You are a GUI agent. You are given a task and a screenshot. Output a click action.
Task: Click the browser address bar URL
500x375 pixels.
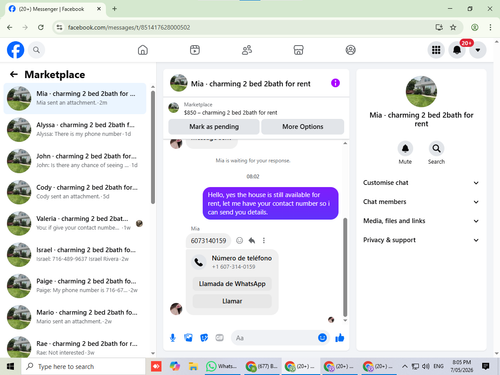129,27
